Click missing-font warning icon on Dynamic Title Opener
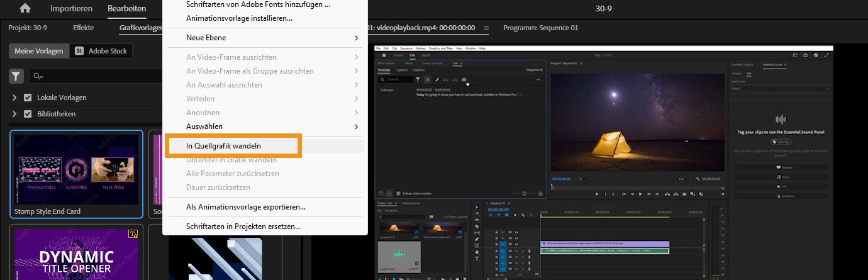Viewport: 868px width, 280px height. (x=133, y=234)
